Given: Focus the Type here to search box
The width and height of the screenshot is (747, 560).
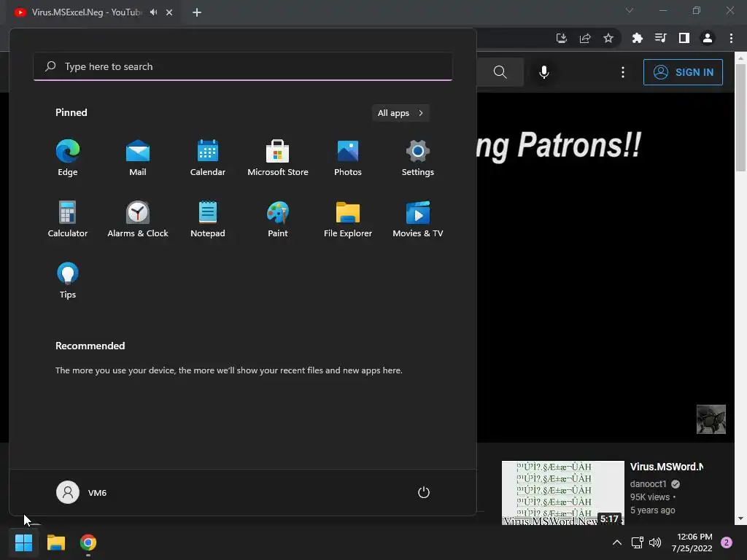Looking at the screenshot, I should coord(242,66).
